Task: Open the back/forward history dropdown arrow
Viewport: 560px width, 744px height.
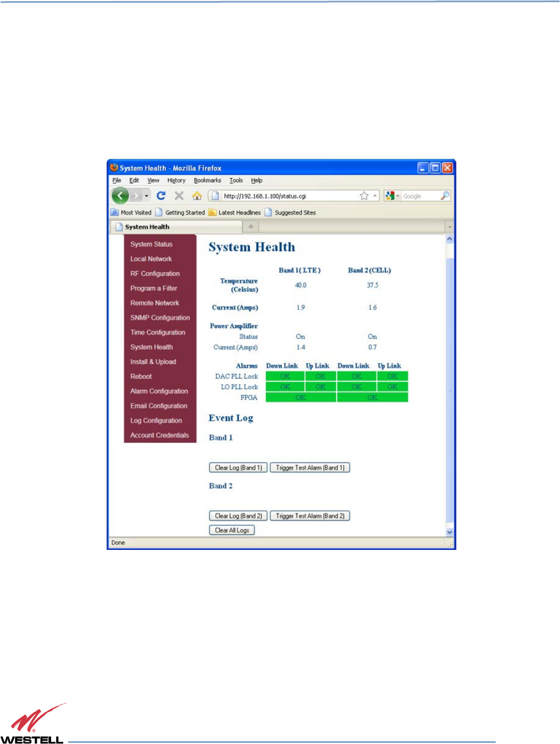Action: point(147,196)
